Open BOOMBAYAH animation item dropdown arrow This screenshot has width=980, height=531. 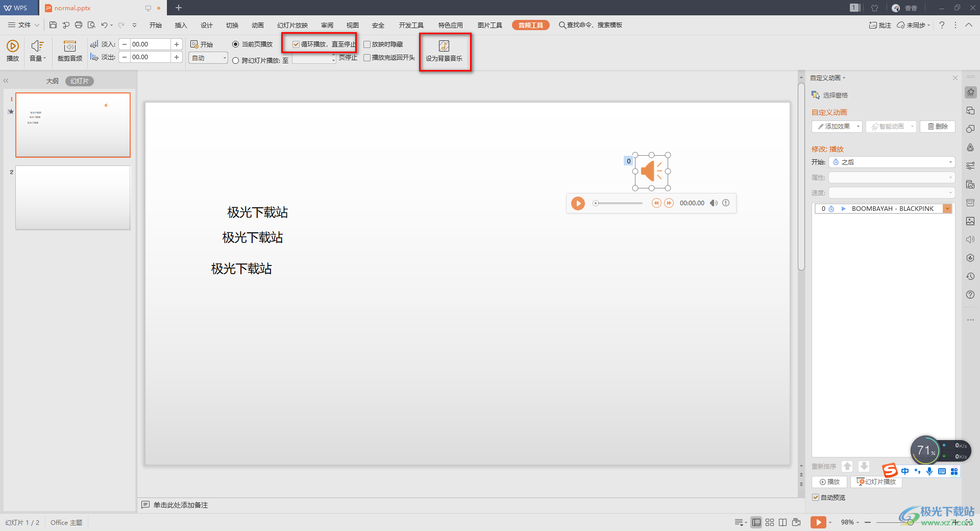pos(947,208)
